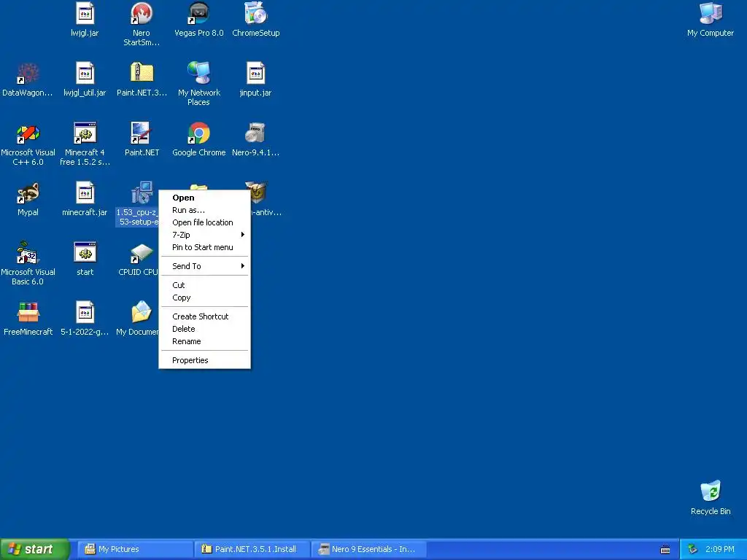Choose Create Shortcut menu entry
747x560 pixels.
tap(204, 316)
